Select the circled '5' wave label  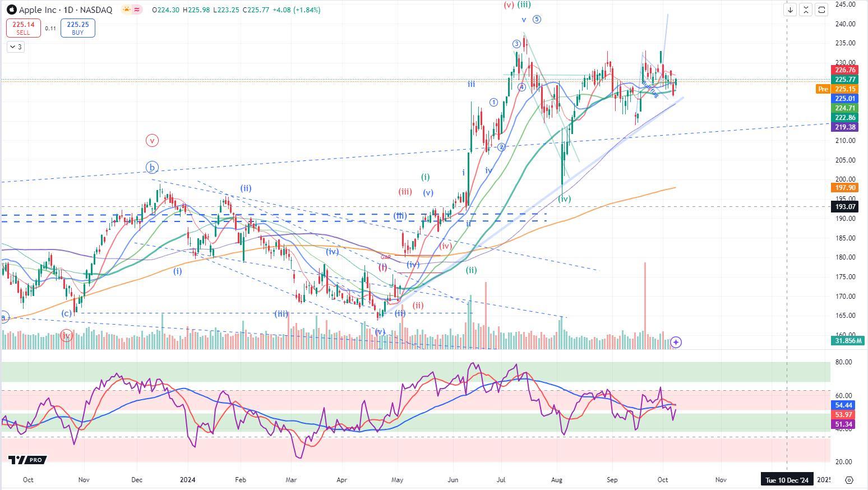(537, 19)
